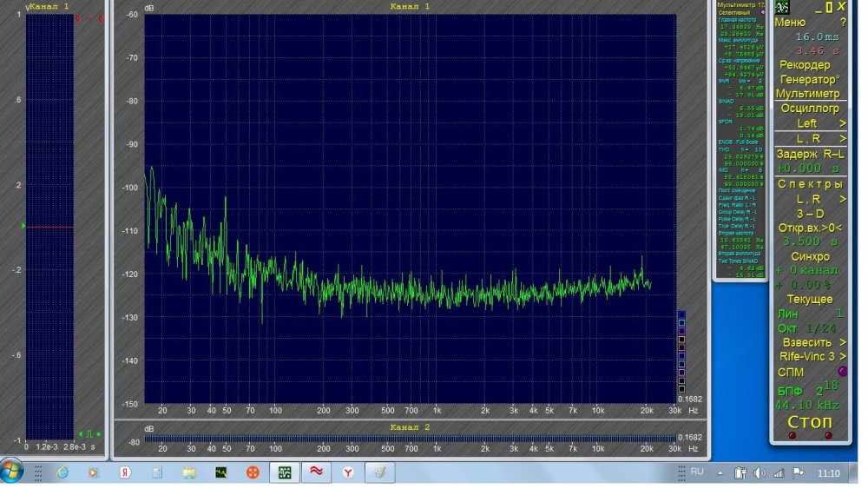Open the folder icon in the taskbar

point(188,472)
